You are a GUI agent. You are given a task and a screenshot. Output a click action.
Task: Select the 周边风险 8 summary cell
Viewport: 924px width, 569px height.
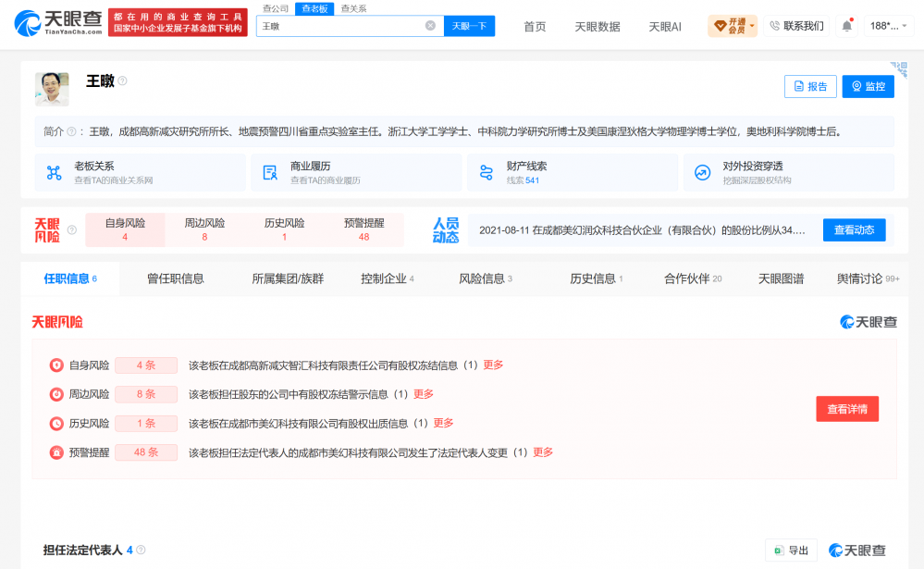(204, 230)
